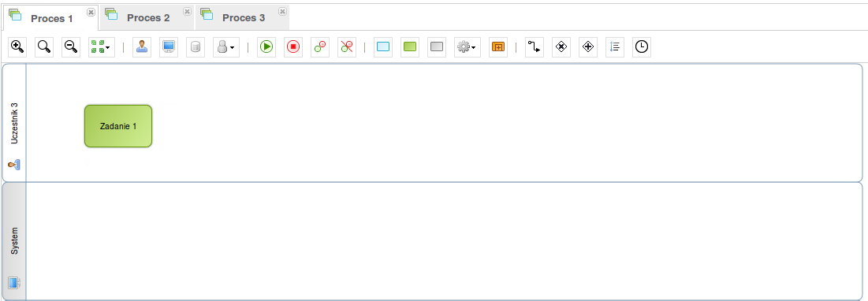Image resolution: width=868 pixels, height=301 pixels.
Task: Click the zoom out magnifier icon
Action: [71, 47]
